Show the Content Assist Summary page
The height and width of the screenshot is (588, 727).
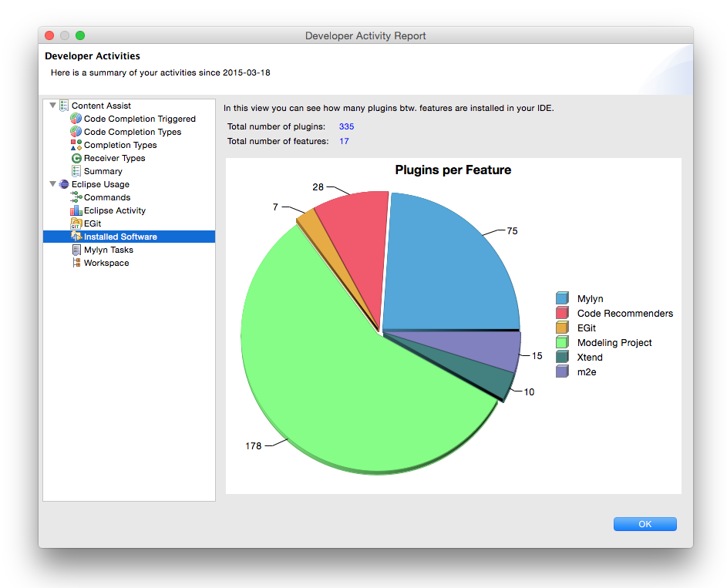103,171
